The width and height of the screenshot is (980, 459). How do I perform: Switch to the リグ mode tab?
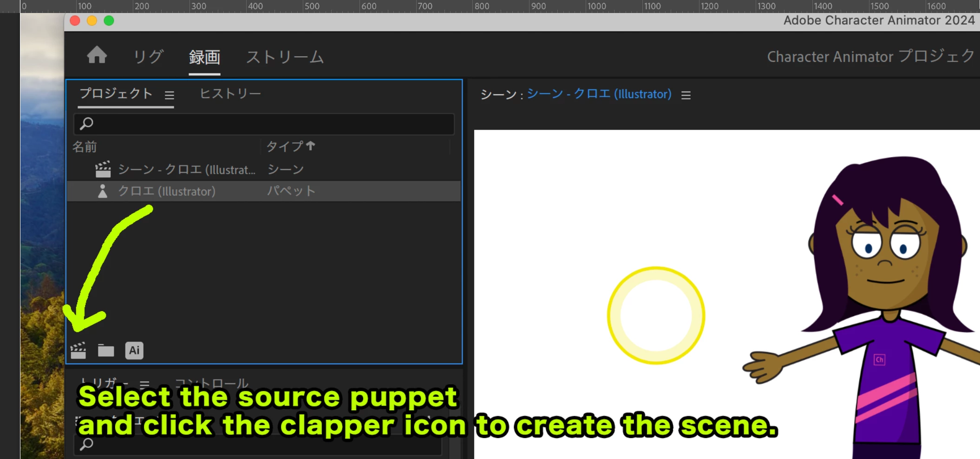coord(148,57)
